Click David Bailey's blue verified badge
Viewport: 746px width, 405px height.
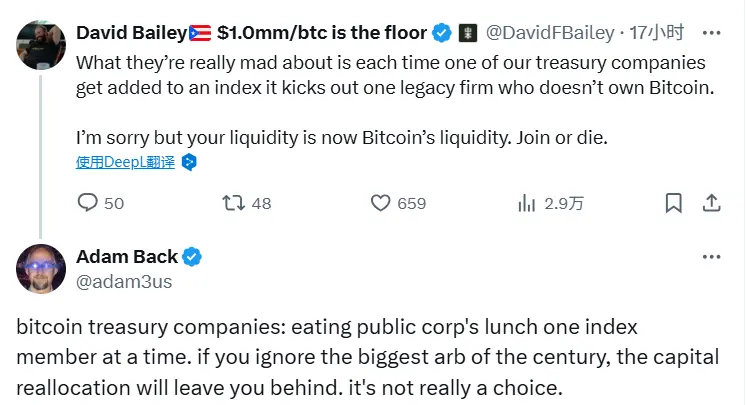(x=441, y=33)
